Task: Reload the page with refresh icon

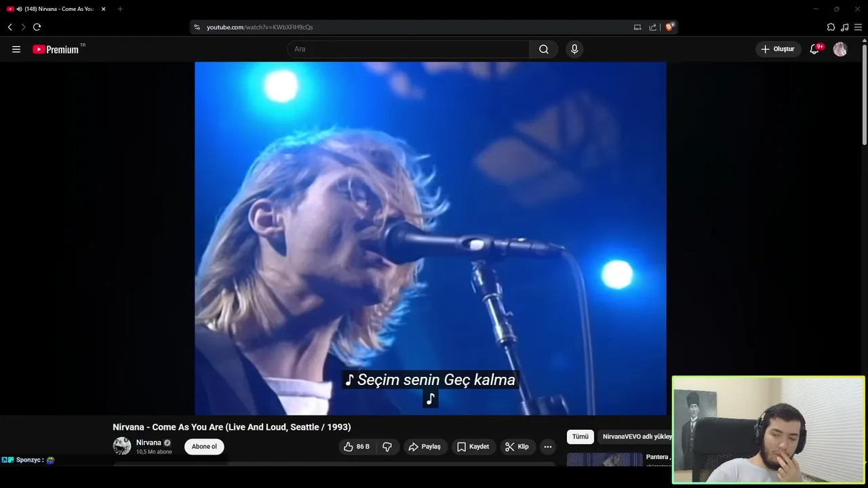Action: point(37,27)
